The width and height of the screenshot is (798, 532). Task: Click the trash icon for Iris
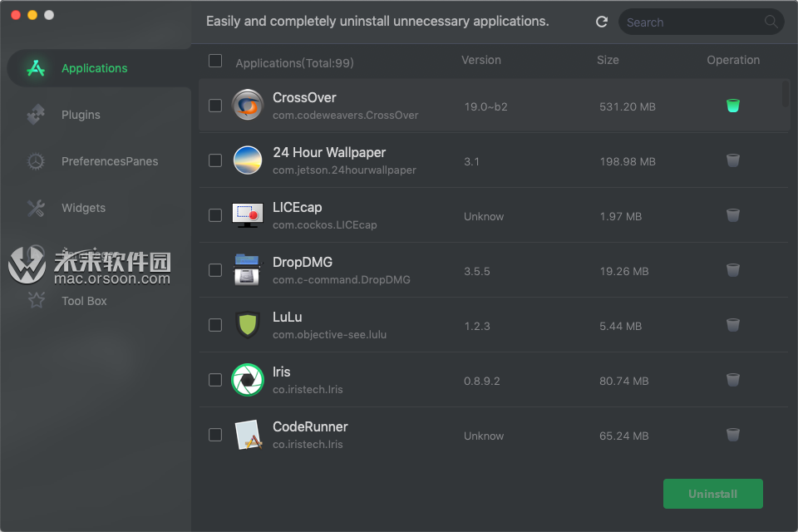click(x=732, y=380)
